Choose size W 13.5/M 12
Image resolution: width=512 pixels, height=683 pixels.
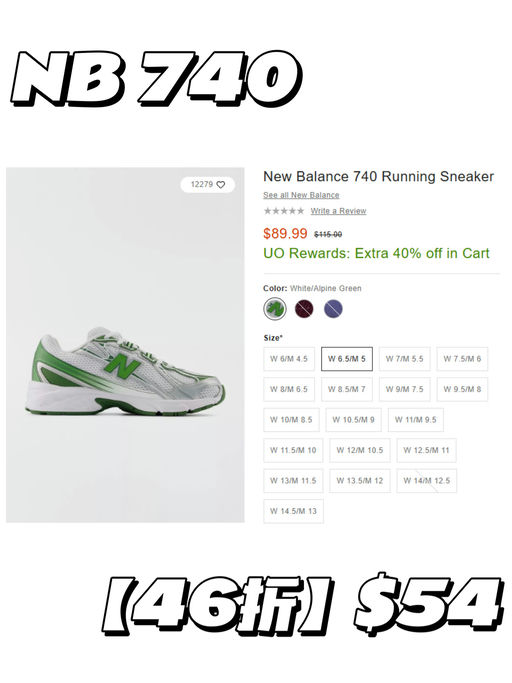point(360,481)
